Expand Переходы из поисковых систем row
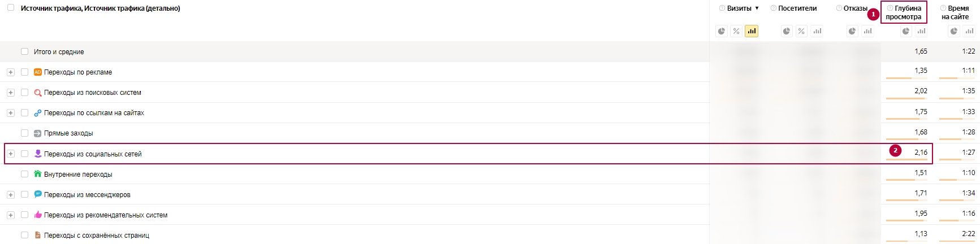The height and width of the screenshot is (244, 980). click(x=11, y=93)
